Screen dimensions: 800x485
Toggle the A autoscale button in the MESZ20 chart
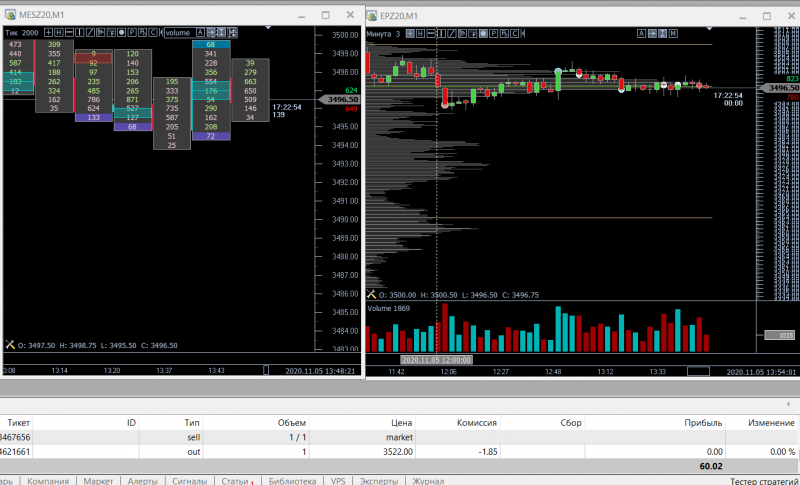(201, 33)
